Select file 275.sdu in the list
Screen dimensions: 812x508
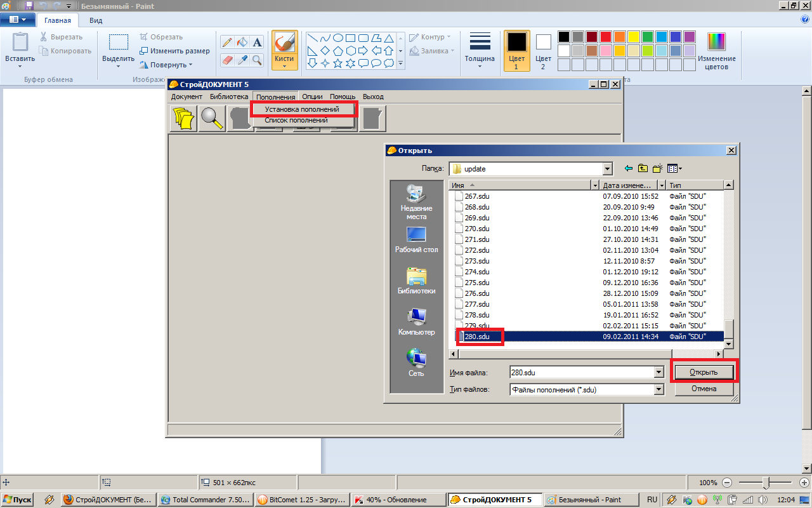pyautogui.click(x=476, y=283)
